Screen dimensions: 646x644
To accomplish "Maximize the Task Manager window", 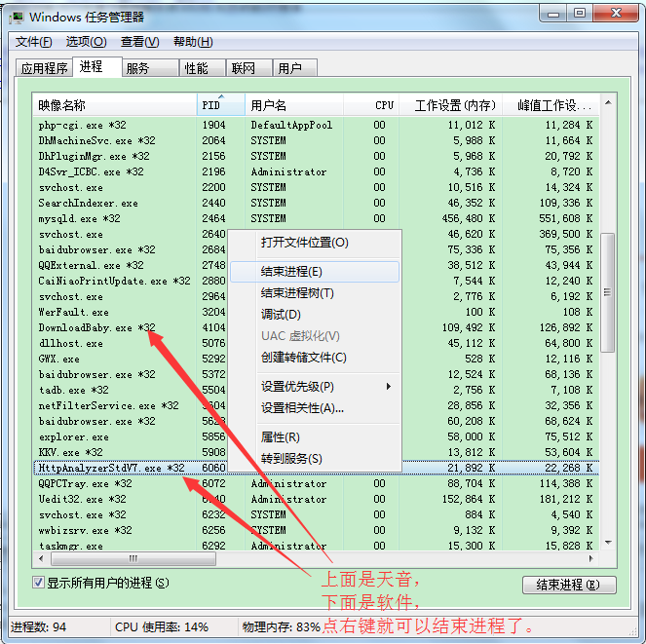I will tap(580, 14).
